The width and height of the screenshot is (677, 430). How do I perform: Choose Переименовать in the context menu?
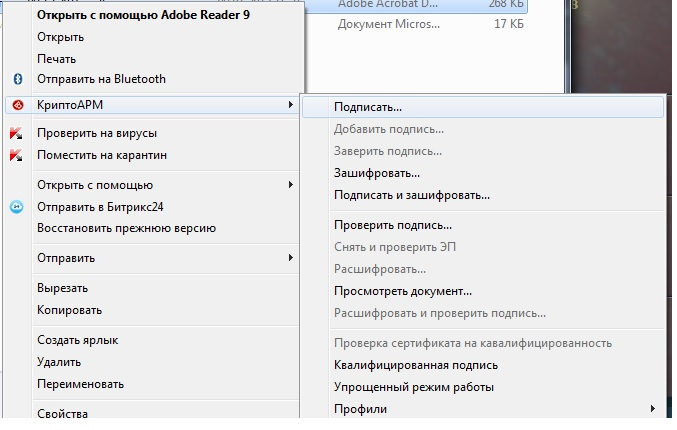pos(81,384)
